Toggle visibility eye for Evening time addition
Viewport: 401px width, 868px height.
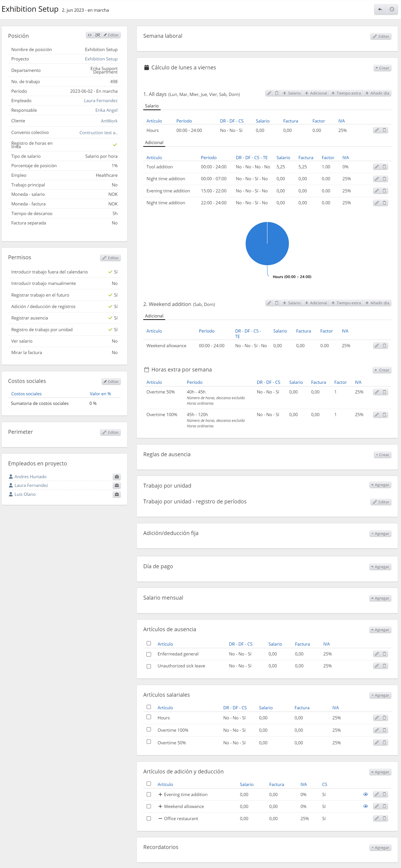click(365, 794)
